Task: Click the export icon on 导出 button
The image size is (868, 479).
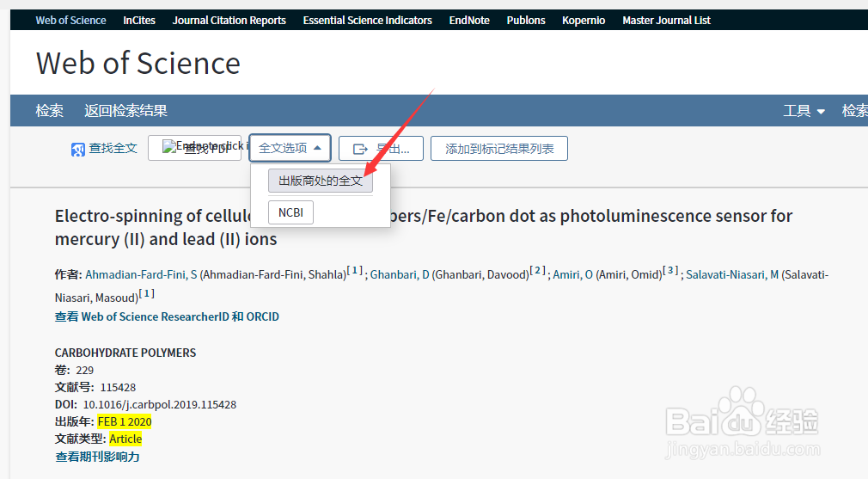Action: click(360, 149)
